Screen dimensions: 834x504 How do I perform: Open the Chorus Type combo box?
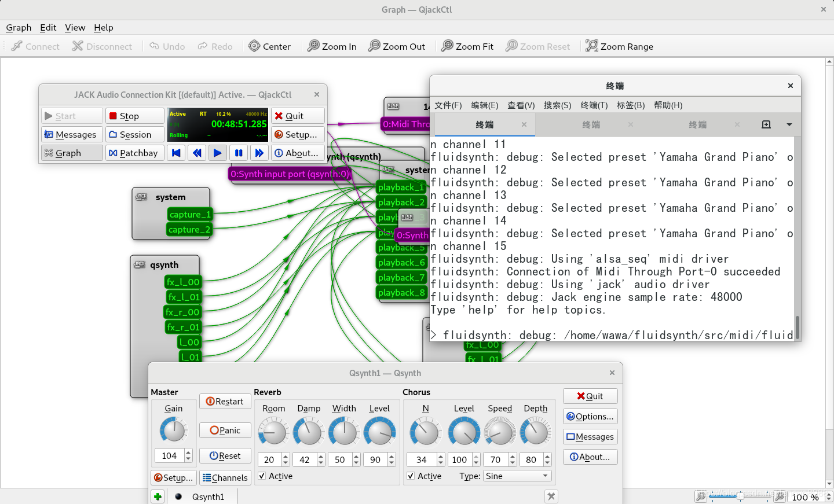517,476
